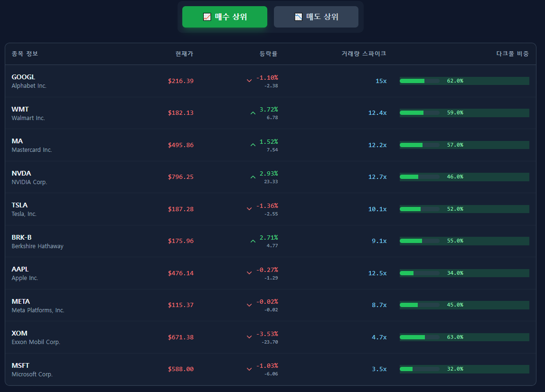Select the NVDA ticker symbol
545x392 pixels.
pyautogui.click(x=21, y=173)
